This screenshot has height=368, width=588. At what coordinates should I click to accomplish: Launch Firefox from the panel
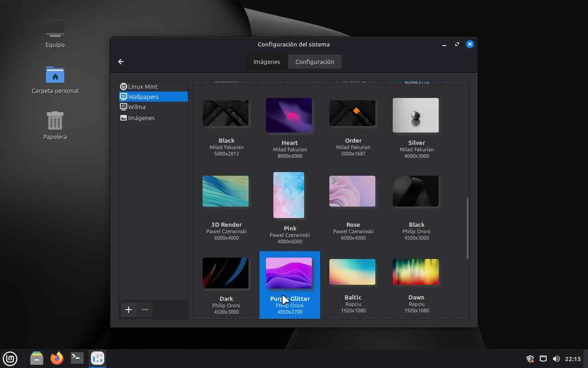(x=57, y=358)
